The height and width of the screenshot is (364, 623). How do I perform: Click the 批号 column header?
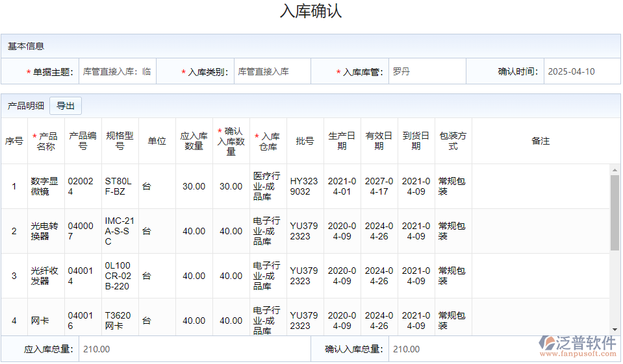[x=305, y=141]
